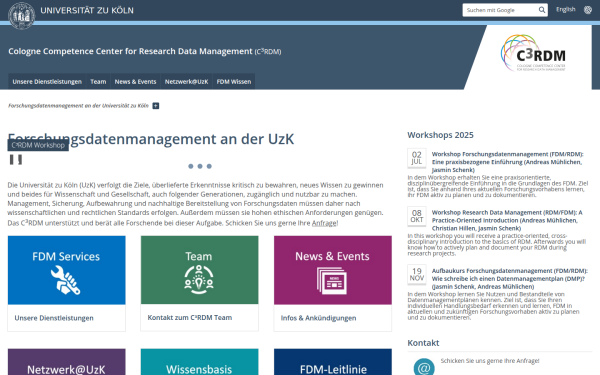Click the @ contact icon
600x375 pixels.
click(x=424, y=367)
